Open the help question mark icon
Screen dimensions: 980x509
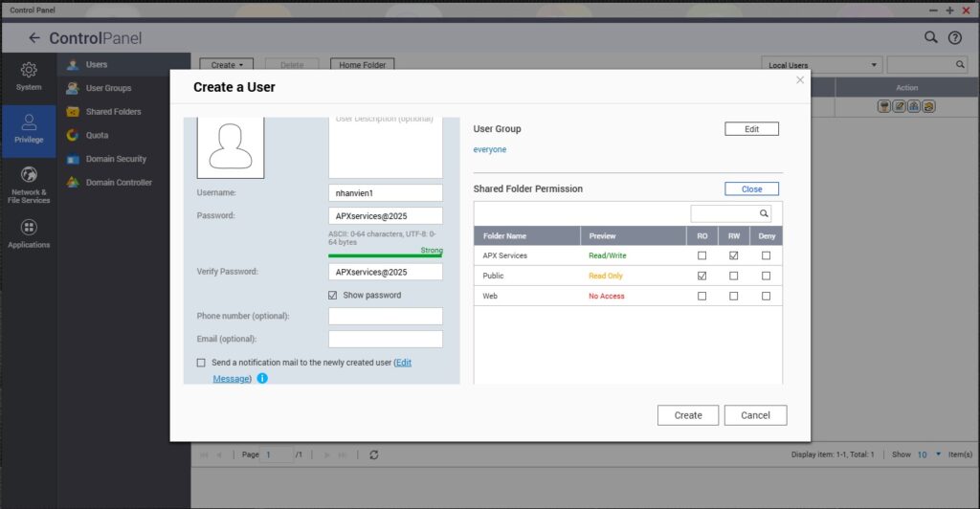(x=954, y=37)
